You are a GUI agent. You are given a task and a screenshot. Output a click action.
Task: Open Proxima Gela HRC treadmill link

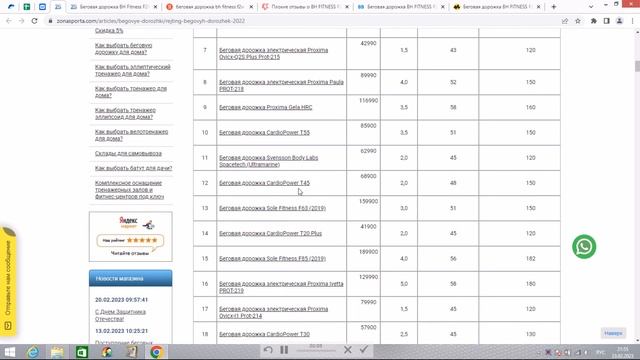[265, 107]
